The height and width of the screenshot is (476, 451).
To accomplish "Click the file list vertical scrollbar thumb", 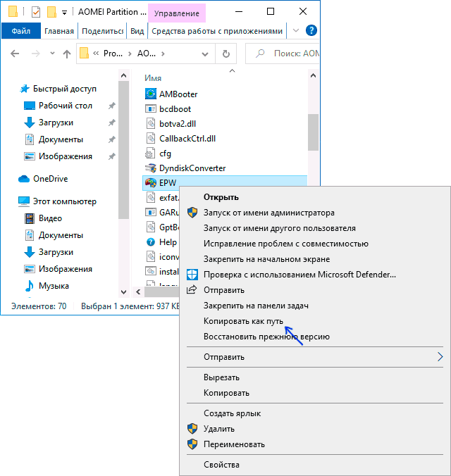I will click(313, 132).
